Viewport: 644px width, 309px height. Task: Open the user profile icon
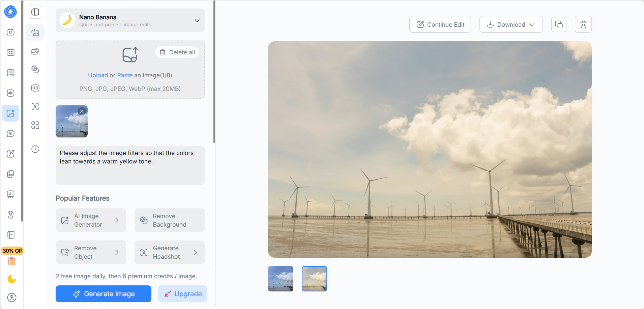[12, 298]
